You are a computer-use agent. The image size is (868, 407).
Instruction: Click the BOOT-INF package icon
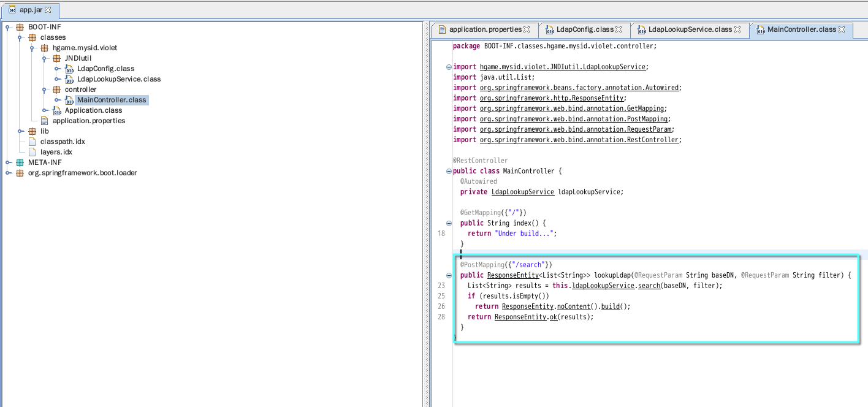tap(20, 27)
